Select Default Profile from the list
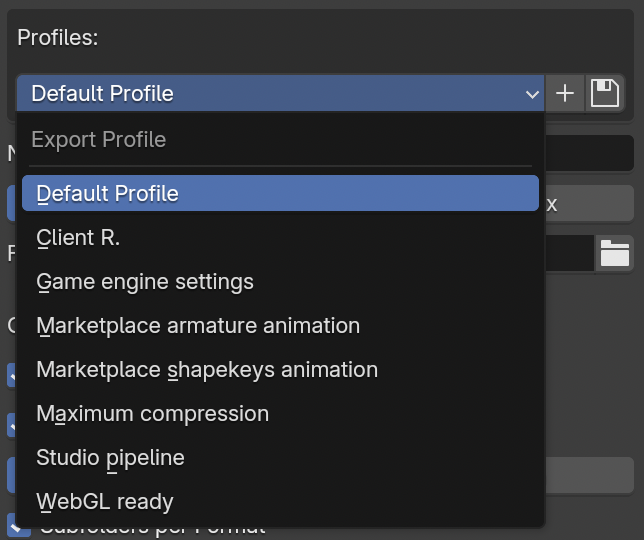Viewport: 644px width, 540px height. pyautogui.click(x=280, y=193)
